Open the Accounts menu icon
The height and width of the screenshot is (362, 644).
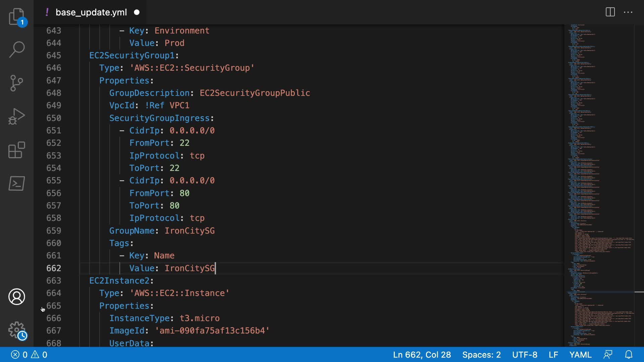(16, 297)
